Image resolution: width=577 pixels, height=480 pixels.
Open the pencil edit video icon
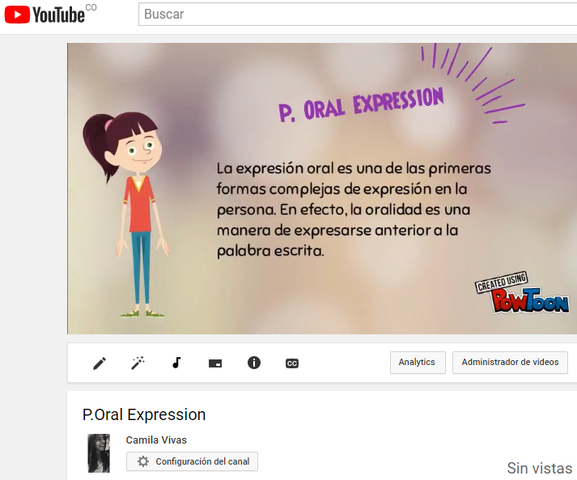click(99, 363)
